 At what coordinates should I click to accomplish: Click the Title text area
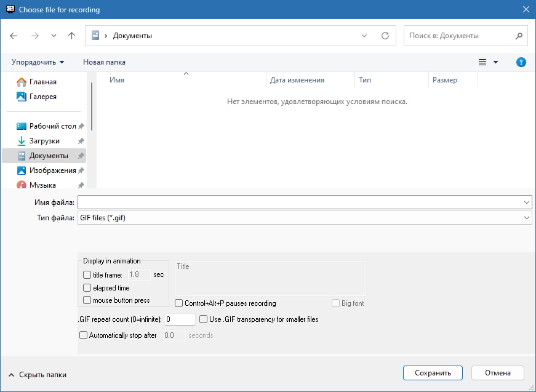pyautogui.click(x=270, y=278)
